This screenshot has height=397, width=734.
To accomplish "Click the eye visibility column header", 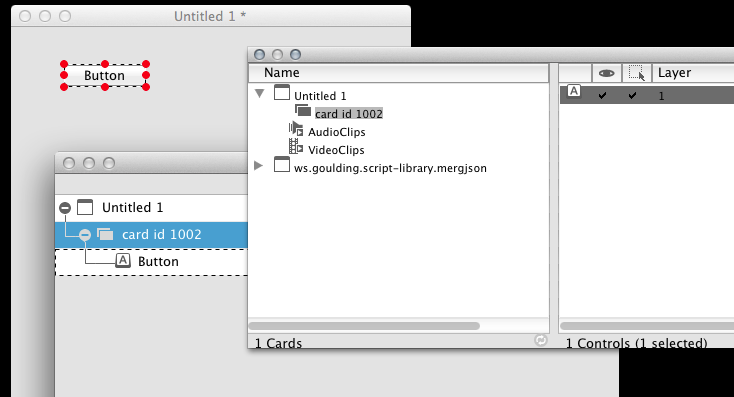I will tap(607, 73).
